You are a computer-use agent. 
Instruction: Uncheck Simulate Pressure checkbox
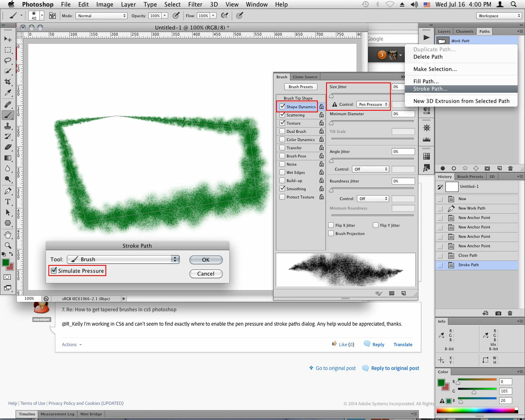pos(54,271)
